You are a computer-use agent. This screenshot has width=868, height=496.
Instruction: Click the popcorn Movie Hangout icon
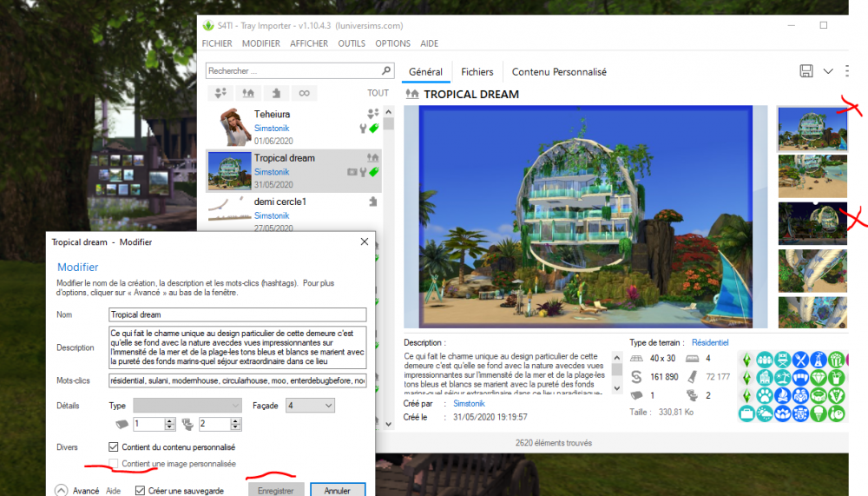(837, 360)
